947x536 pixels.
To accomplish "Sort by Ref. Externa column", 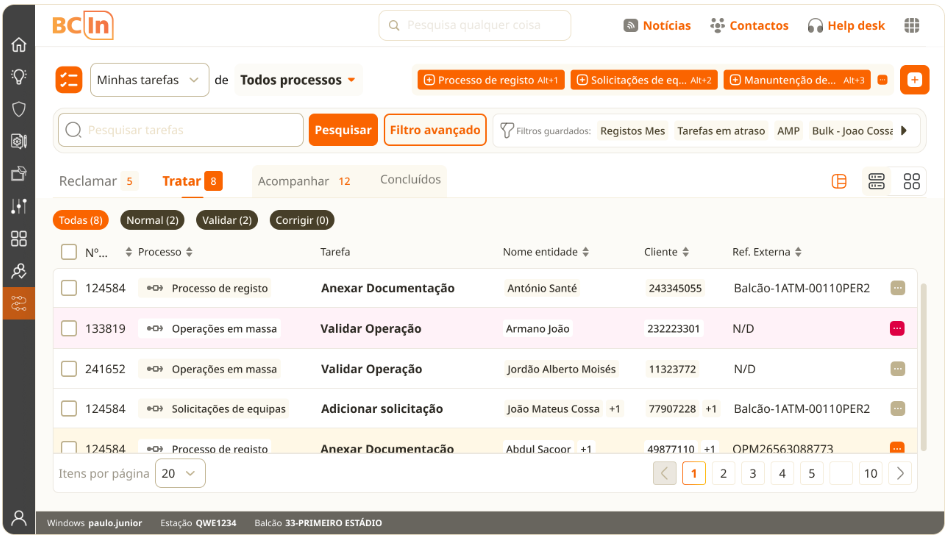I will pyautogui.click(x=798, y=252).
